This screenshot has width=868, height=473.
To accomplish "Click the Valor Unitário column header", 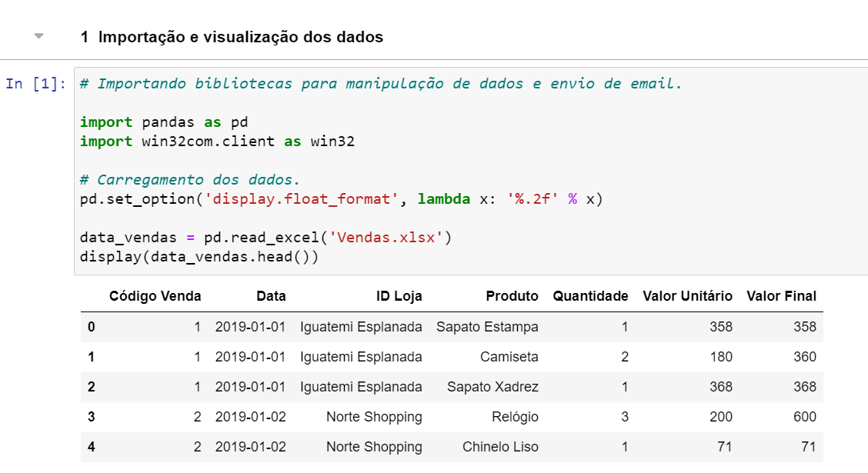I will tap(687, 296).
